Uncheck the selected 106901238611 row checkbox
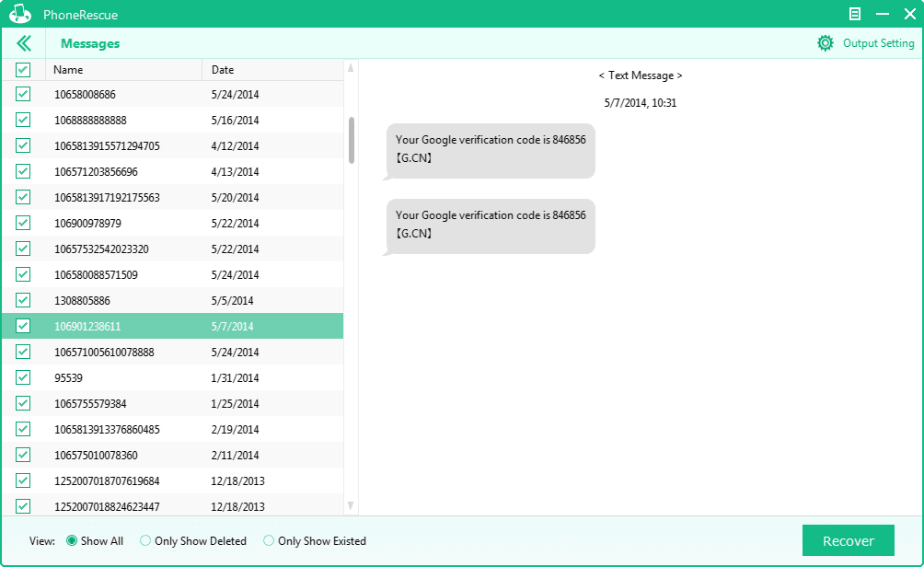The width and height of the screenshot is (924, 567). [x=23, y=326]
